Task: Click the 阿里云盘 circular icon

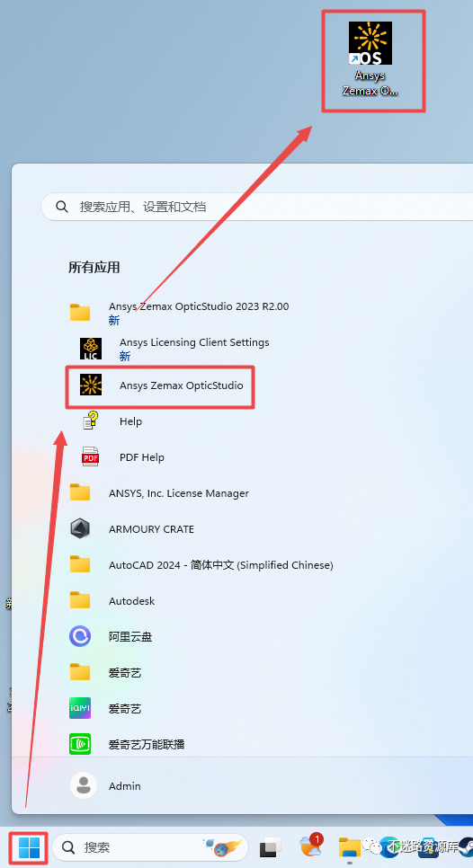Action: pos(80,636)
